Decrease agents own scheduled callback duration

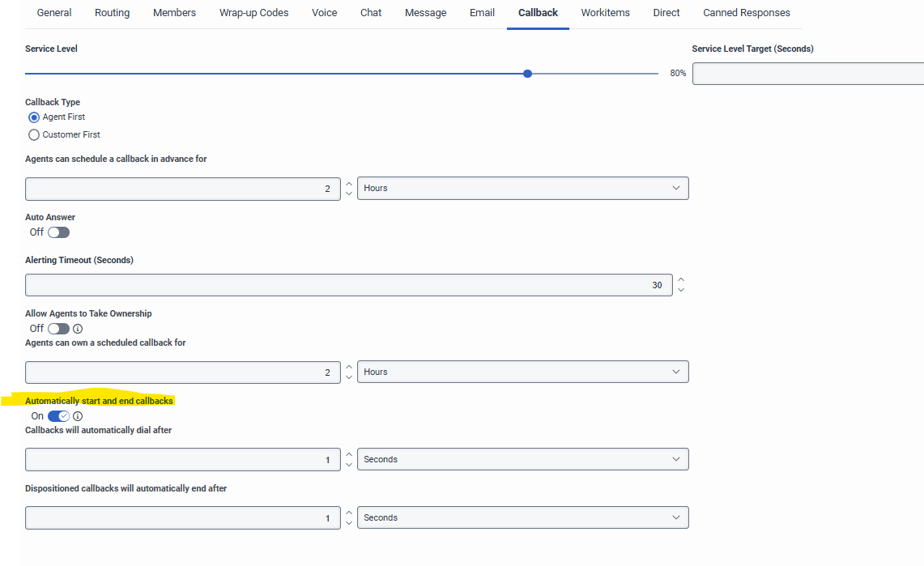click(x=349, y=377)
